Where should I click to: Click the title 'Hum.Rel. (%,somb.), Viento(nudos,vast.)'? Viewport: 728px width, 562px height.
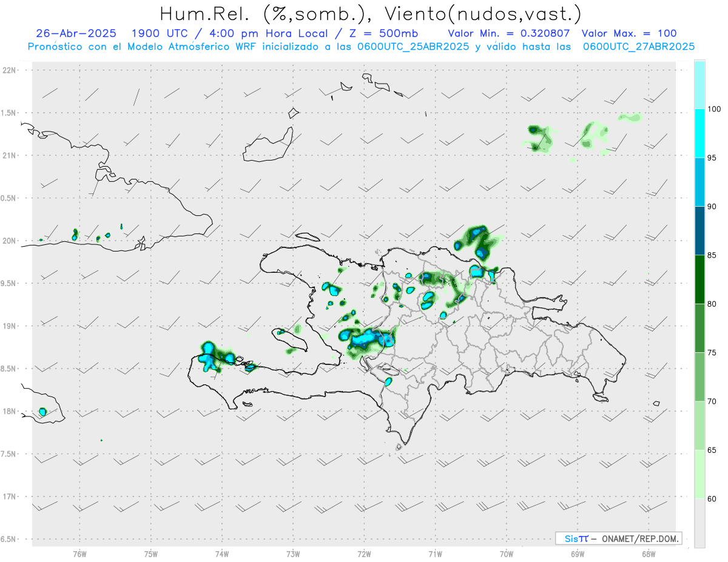(x=370, y=13)
